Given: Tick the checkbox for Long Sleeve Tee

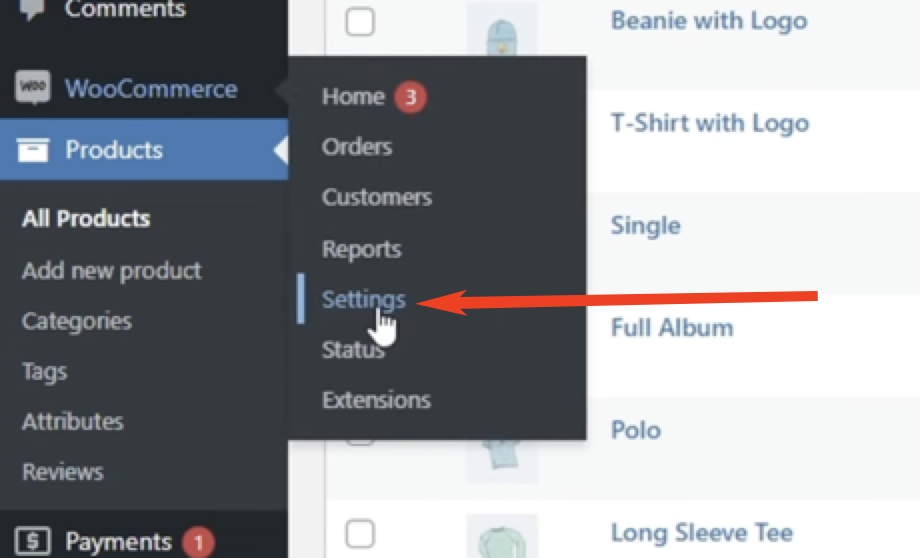Looking at the screenshot, I should click(360, 533).
